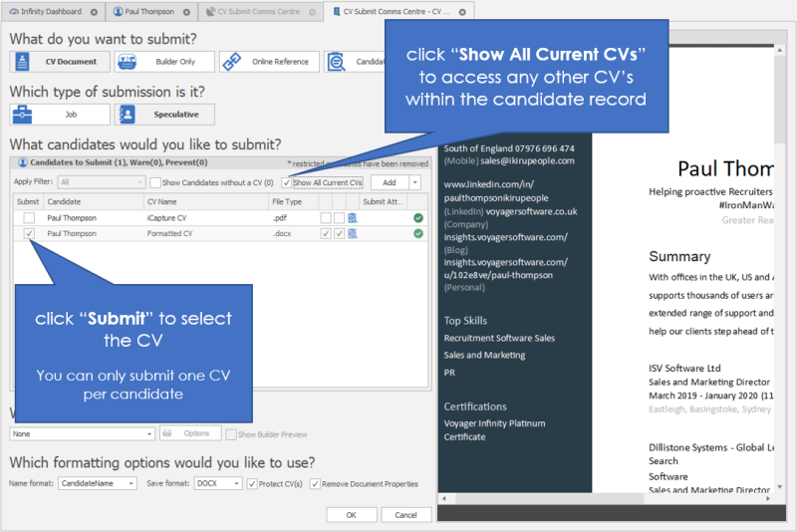Screen dimensions: 797x532
Task: Click green status tick on iCapture CV row
Action: pyautogui.click(x=418, y=217)
